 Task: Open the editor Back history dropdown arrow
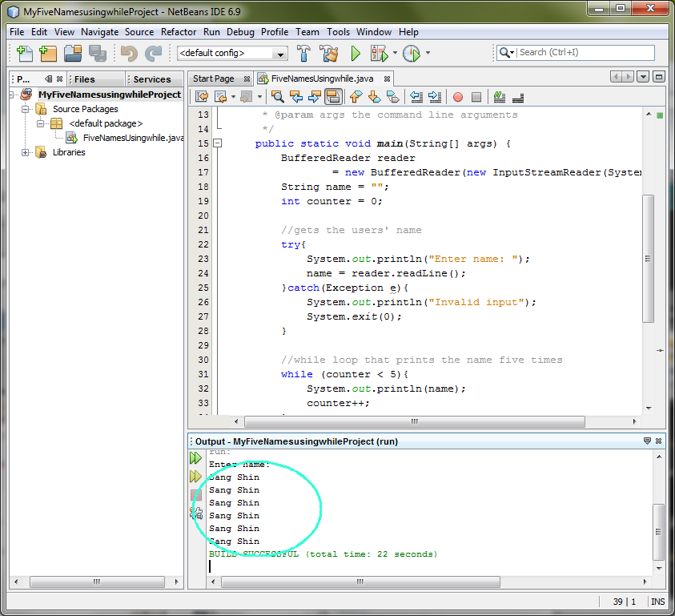point(233,97)
